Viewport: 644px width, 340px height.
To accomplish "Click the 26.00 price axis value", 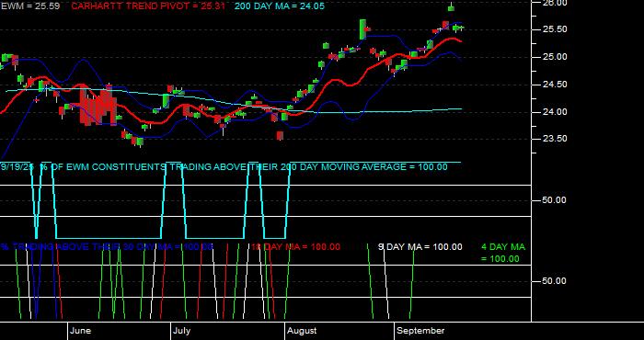I will [555, 3].
